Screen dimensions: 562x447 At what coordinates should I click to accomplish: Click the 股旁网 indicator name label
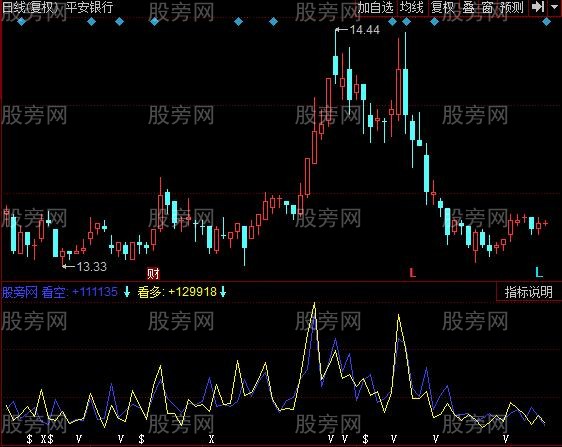pyautogui.click(x=19, y=292)
